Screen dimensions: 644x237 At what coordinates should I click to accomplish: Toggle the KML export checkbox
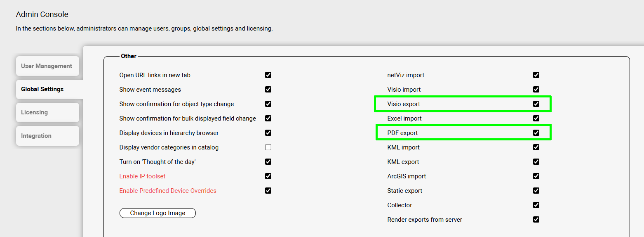tap(536, 162)
